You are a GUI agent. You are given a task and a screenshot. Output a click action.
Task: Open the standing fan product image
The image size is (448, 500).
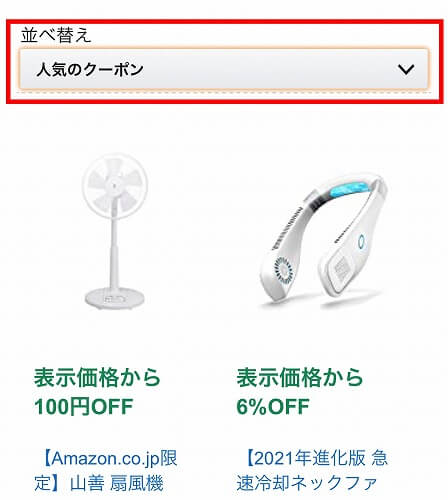(115, 231)
